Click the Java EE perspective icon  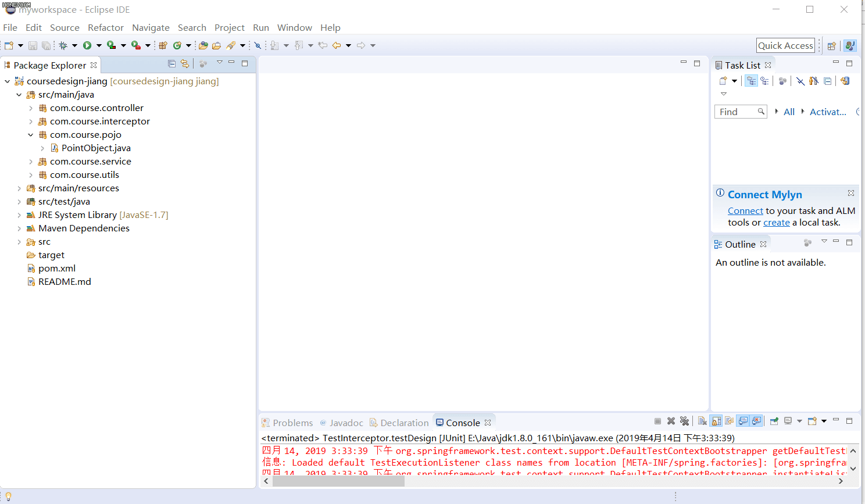point(850,46)
